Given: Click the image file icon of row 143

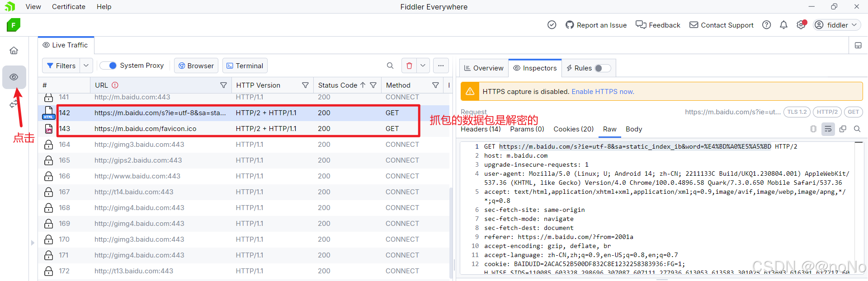Looking at the screenshot, I should click(x=48, y=129).
